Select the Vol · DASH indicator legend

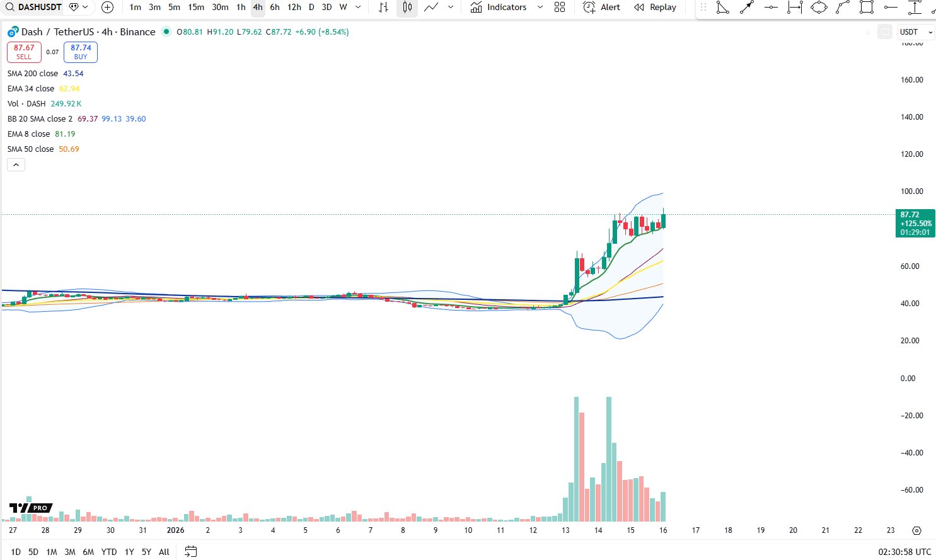point(44,104)
